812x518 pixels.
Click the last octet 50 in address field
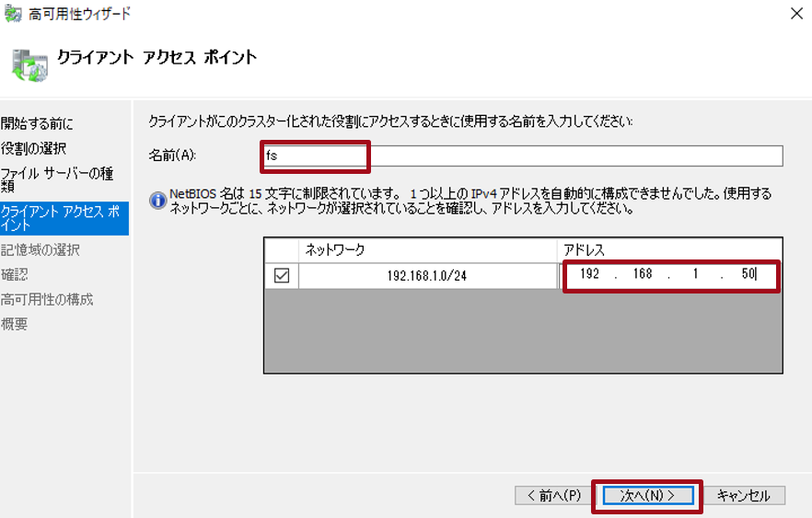(x=747, y=275)
